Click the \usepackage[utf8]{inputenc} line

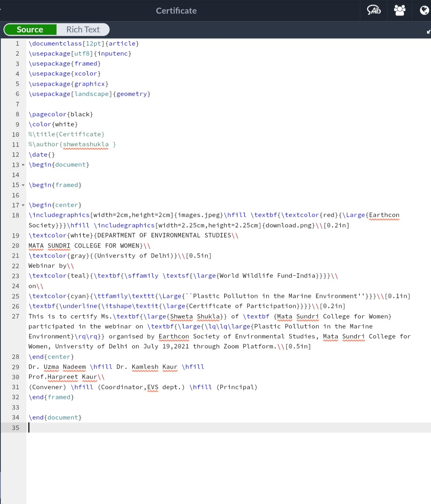[x=80, y=54]
